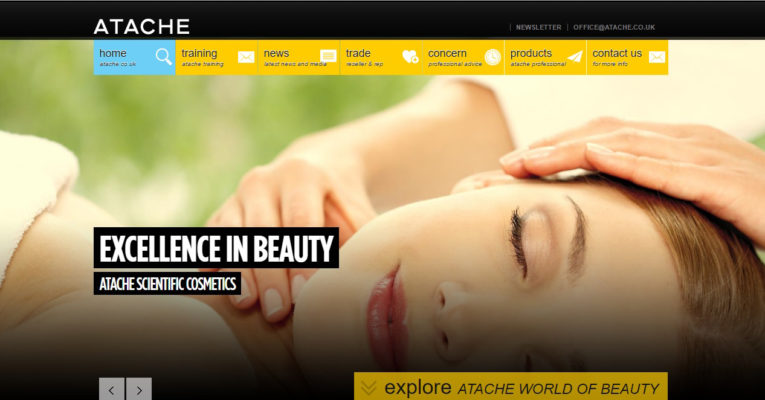Advance to next slide with right arrow
Image resolution: width=765 pixels, height=400 pixels.
click(x=139, y=389)
